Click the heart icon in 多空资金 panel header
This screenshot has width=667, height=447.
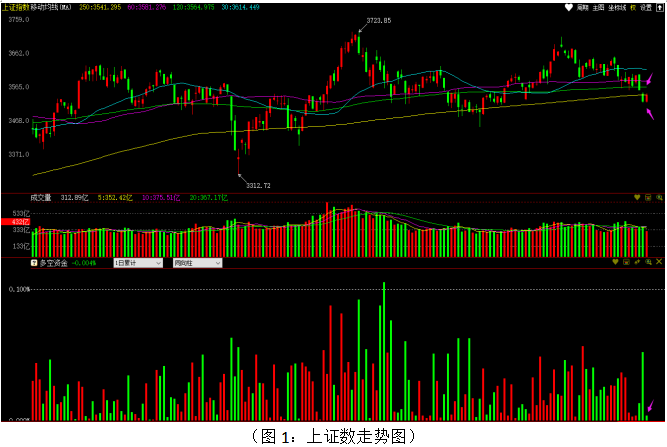click(615, 262)
